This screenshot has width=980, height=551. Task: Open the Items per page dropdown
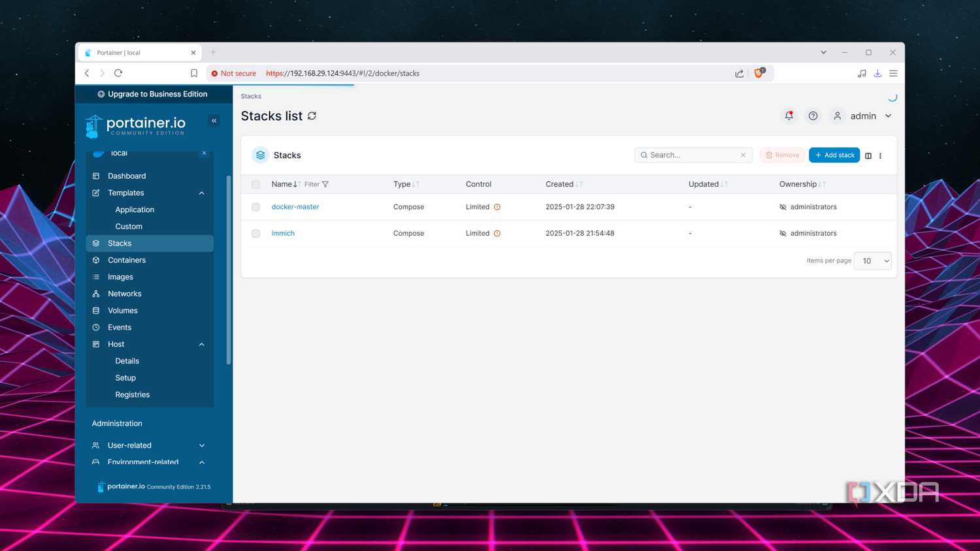point(873,260)
